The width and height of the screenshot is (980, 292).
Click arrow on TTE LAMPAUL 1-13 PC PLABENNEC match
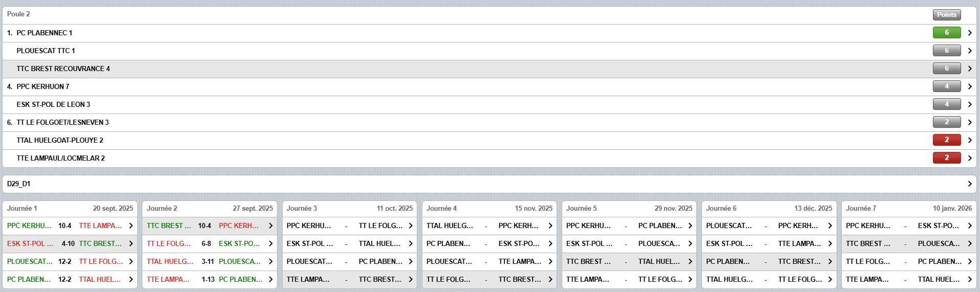click(270, 279)
